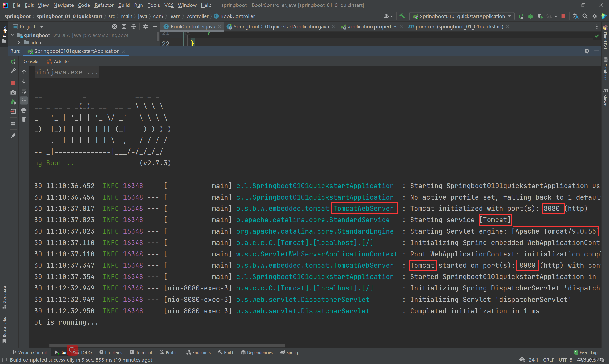Image resolution: width=609 pixels, height=364 pixels.
Task: Open the Terminal tool window button
Action: tap(141, 353)
